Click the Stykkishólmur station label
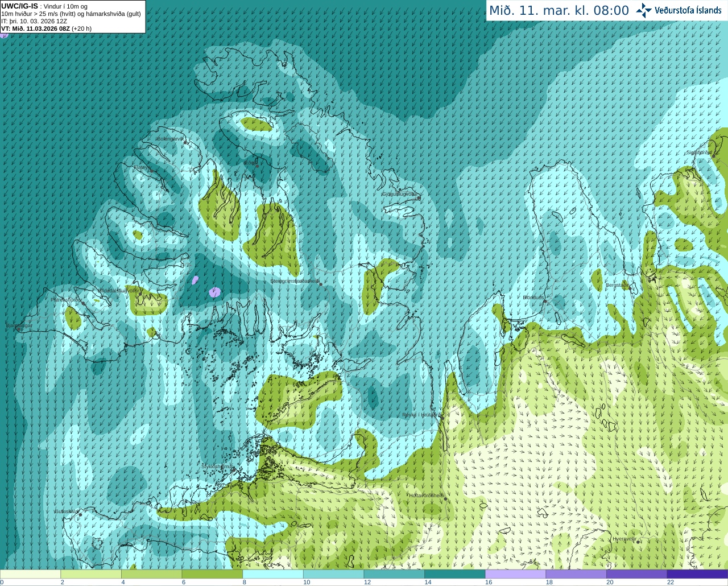This screenshot has height=586, width=728. click(218, 467)
